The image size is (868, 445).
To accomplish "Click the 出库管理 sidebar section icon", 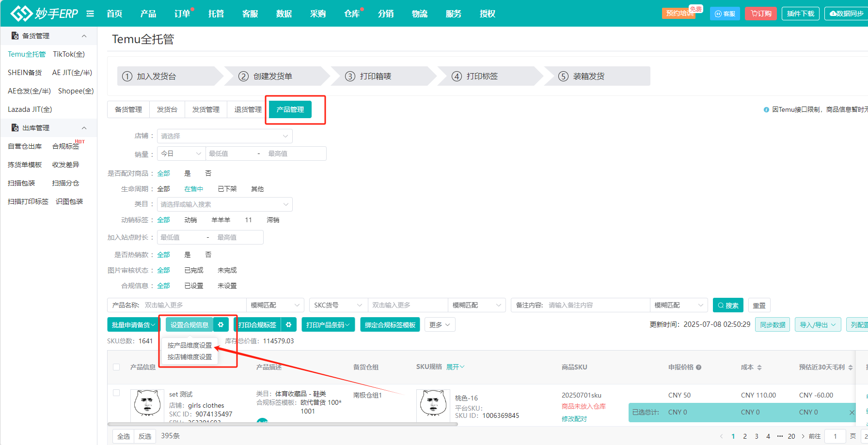I will pyautogui.click(x=15, y=128).
